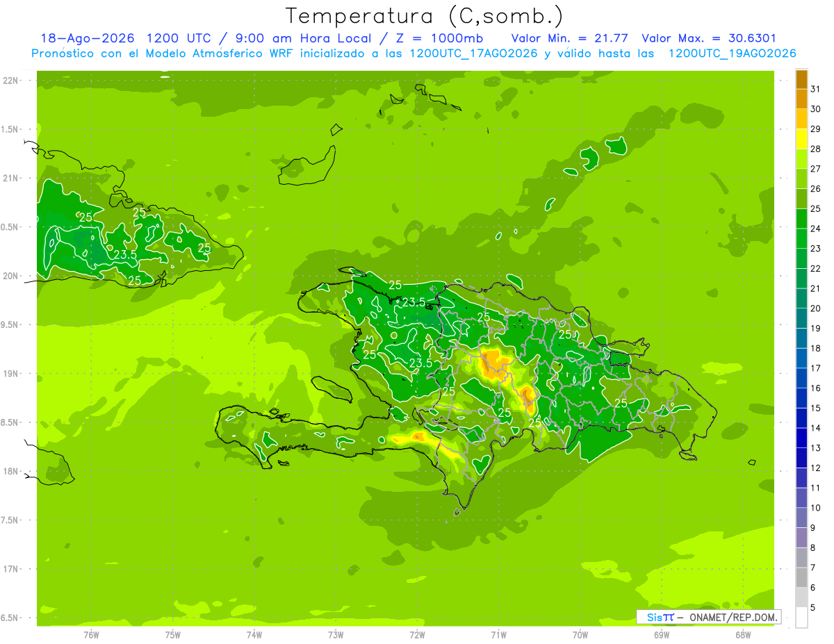This screenshot has width=834, height=644.
Task: Click the '10' color scale label
Action: [815, 508]
